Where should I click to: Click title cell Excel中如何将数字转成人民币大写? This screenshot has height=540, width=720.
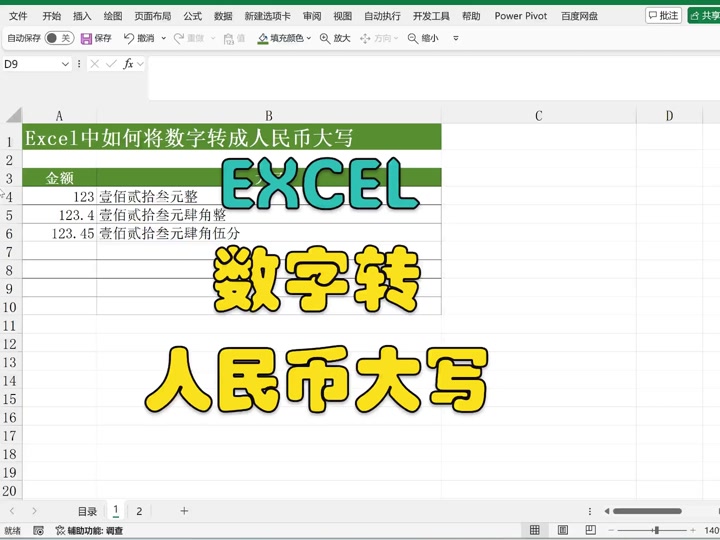click(x=232, y=137)
